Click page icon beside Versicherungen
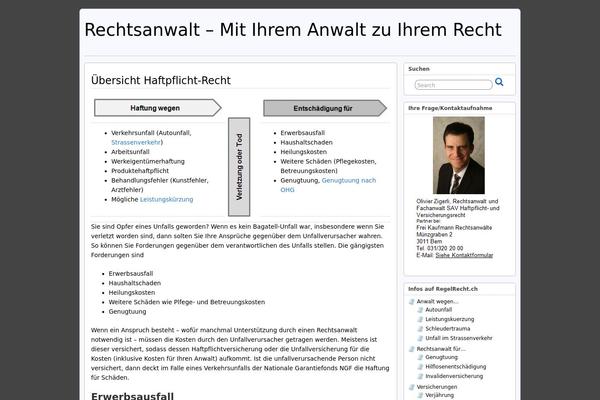 pos(412,387)
